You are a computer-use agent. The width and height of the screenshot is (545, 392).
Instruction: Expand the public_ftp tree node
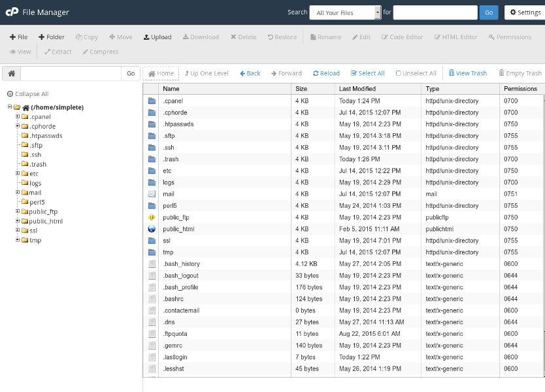click(x=18, y=211)
